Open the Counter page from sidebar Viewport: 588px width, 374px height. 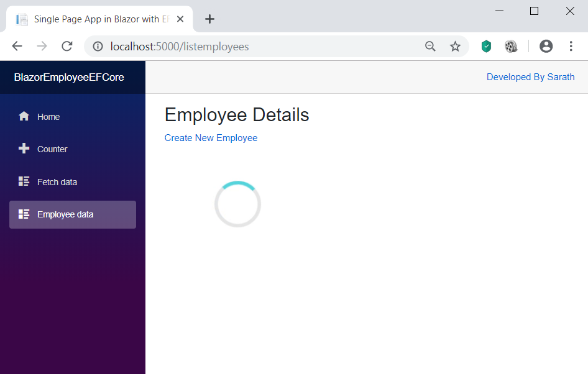[73, 148]
